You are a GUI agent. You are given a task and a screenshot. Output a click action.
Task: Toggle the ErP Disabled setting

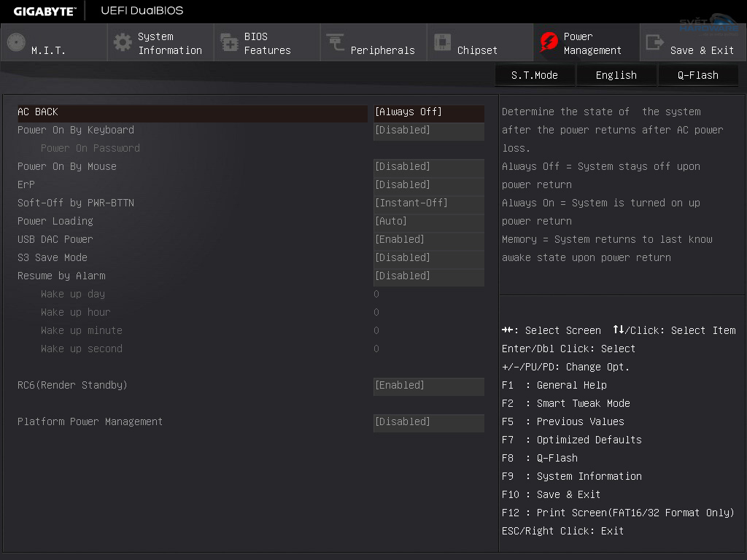428,184
